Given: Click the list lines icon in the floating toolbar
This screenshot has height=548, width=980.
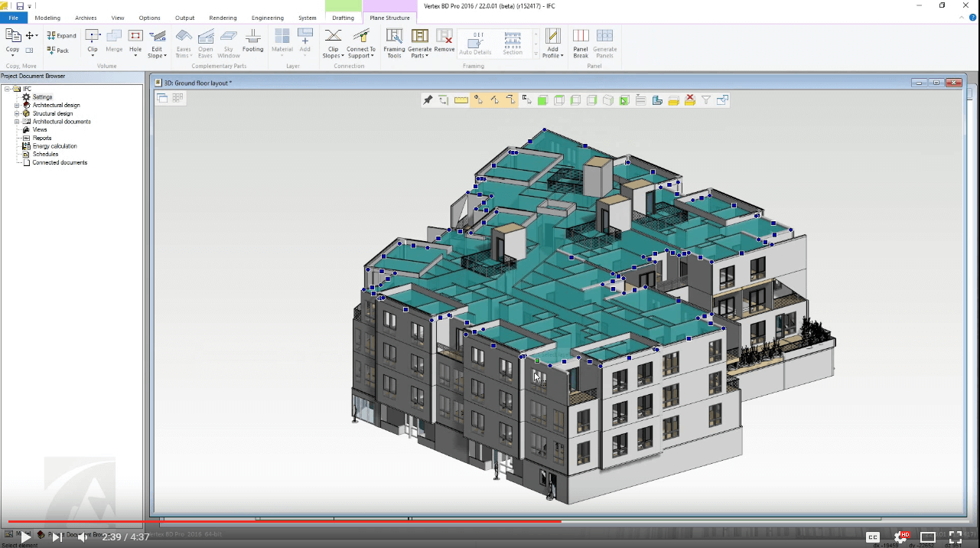Looking at the screenshot, I should (x=641, y=100).
